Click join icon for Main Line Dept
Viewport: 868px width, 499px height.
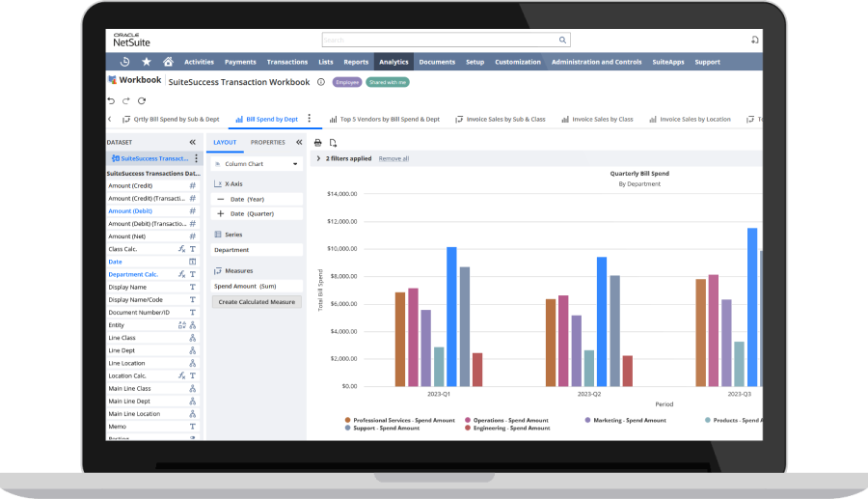pos(193,401)
